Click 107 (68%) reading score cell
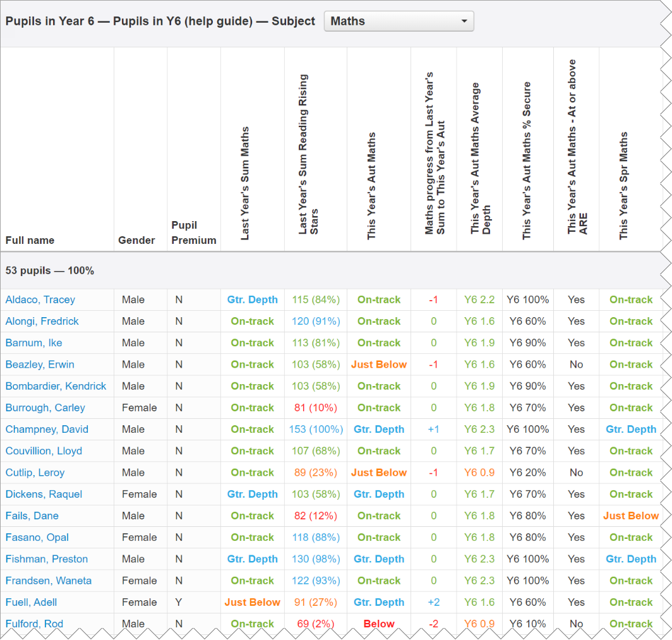Image resolution: width=672 pixels, height=640 pixels. pyautogui.click(x=316, y=451)
